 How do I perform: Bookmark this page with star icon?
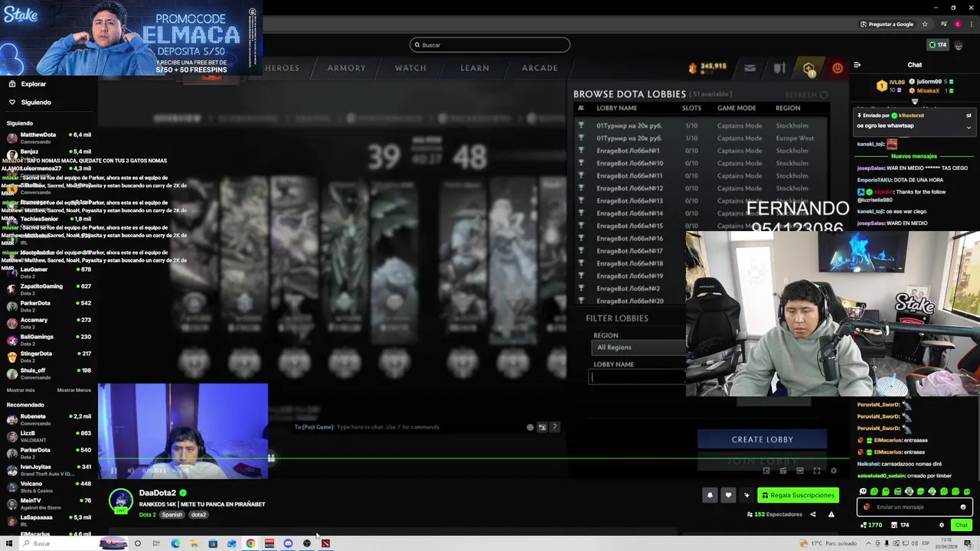tap(923, 24)
